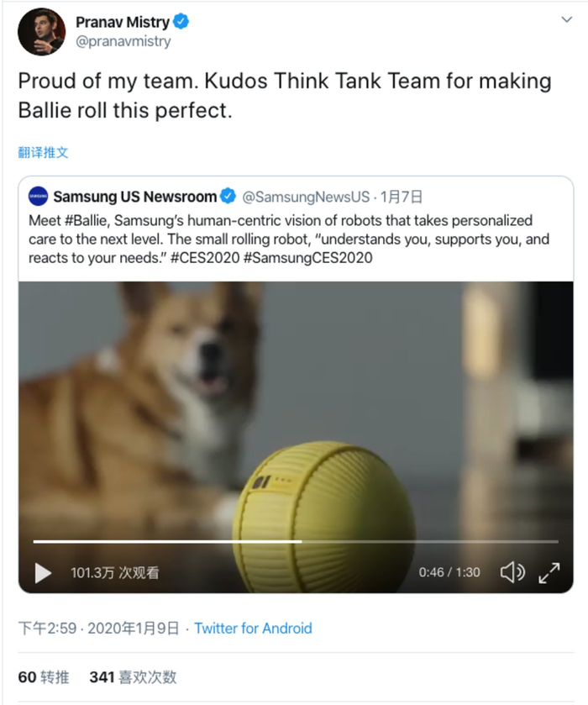Play the Ballie video
588x705 pixels.
tap(43, 573)
